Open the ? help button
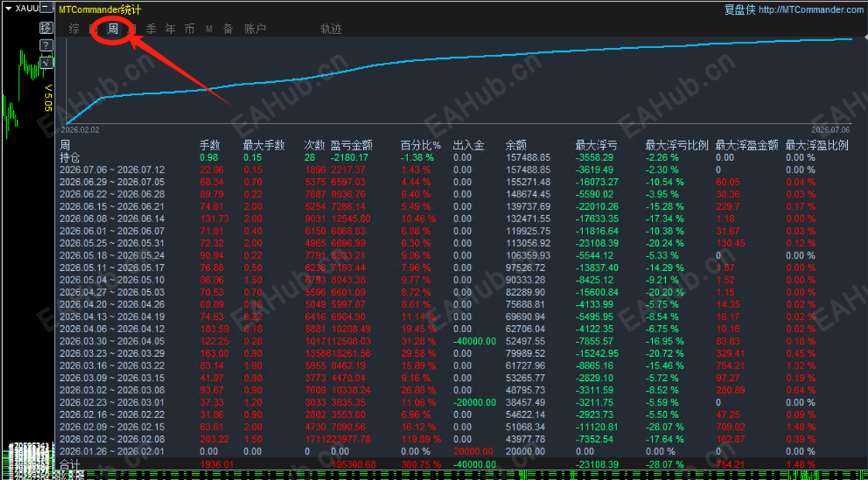 click(x=46, y=46)
